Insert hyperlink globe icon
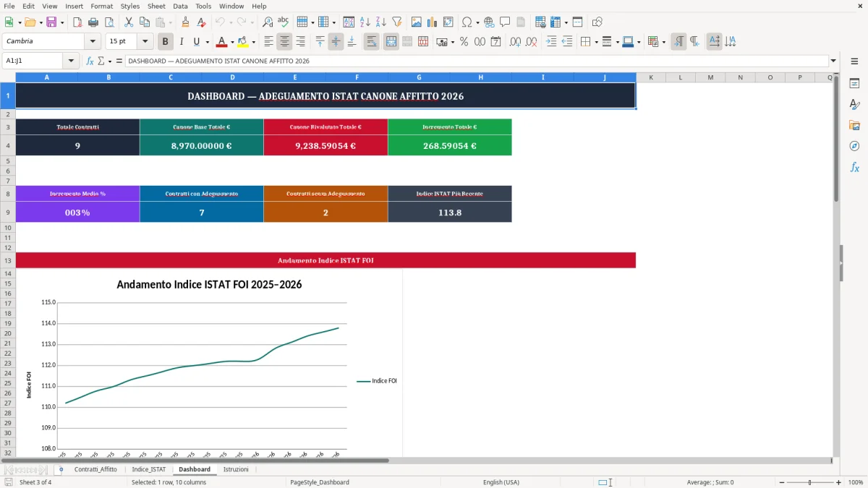The width and height of the screenshot is (868, 488). click(x=489, y=22)
